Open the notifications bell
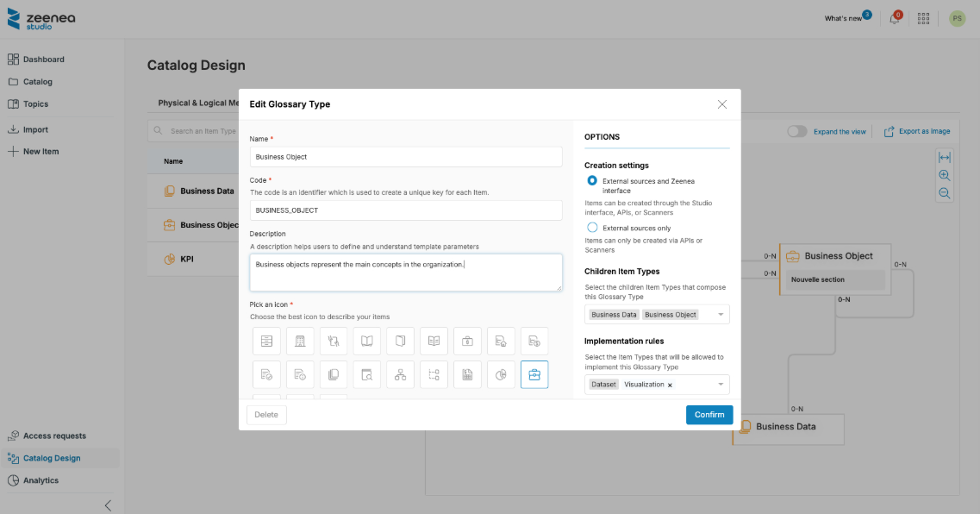This screenshot has width=980, height=514. [x=894, y=18]
